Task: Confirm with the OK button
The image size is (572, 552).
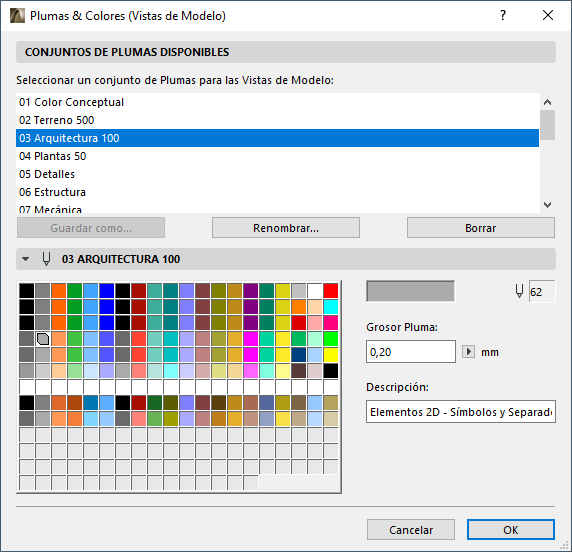Action: coord(511,530)
